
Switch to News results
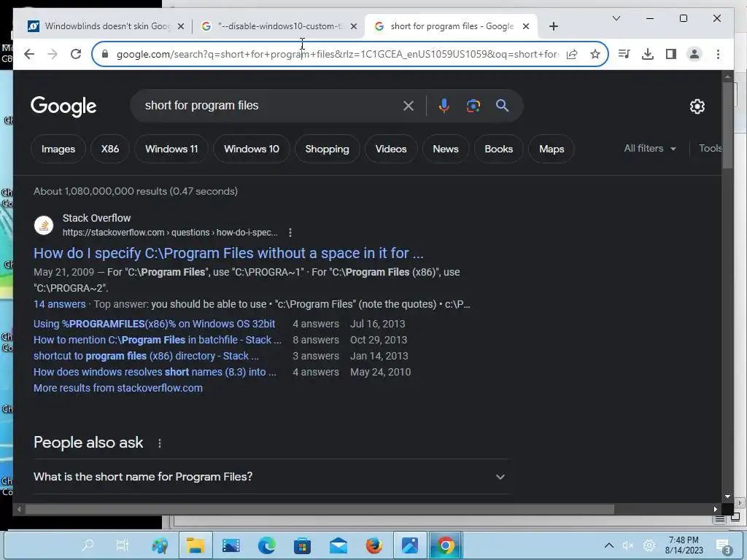pyautogui.click(x=446, y=149)
